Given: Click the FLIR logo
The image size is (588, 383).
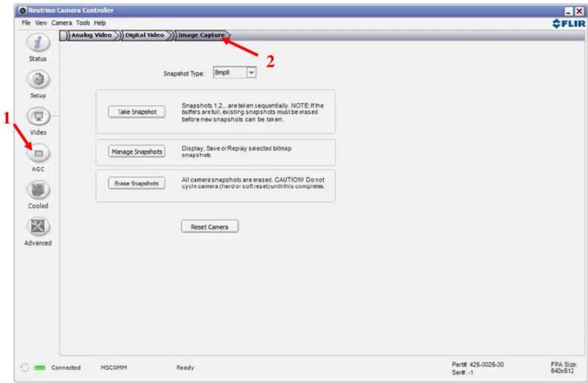Looking at the screenshot, I should point(569,23).
